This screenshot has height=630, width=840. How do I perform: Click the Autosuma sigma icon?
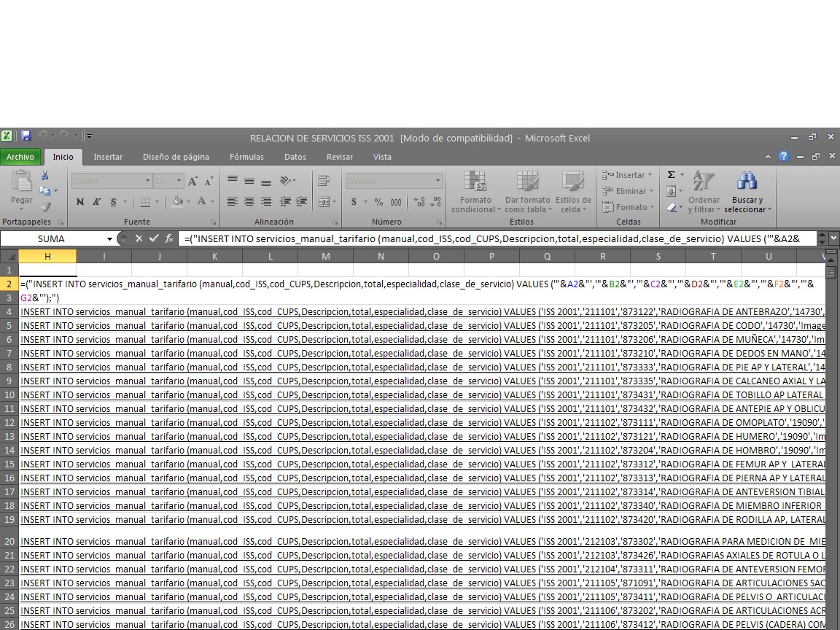(x=671, y=175)
